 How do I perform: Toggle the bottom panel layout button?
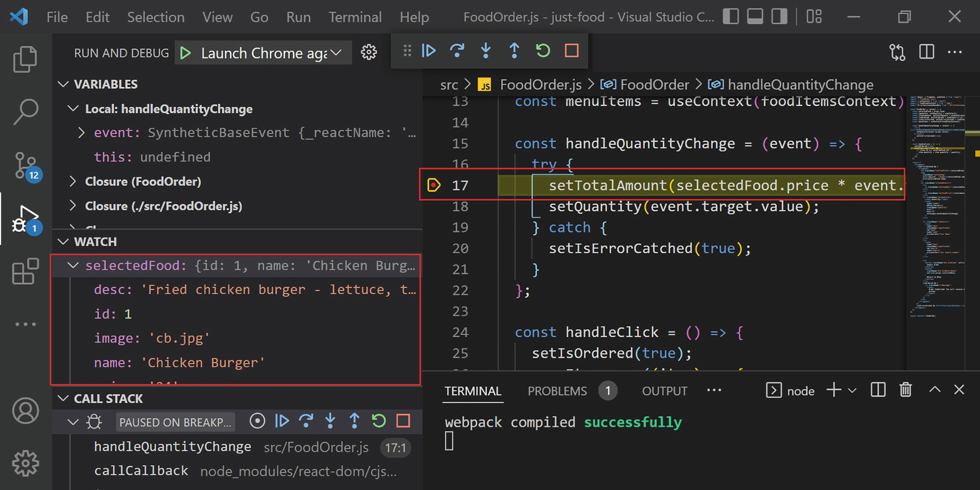click(755, 17)
